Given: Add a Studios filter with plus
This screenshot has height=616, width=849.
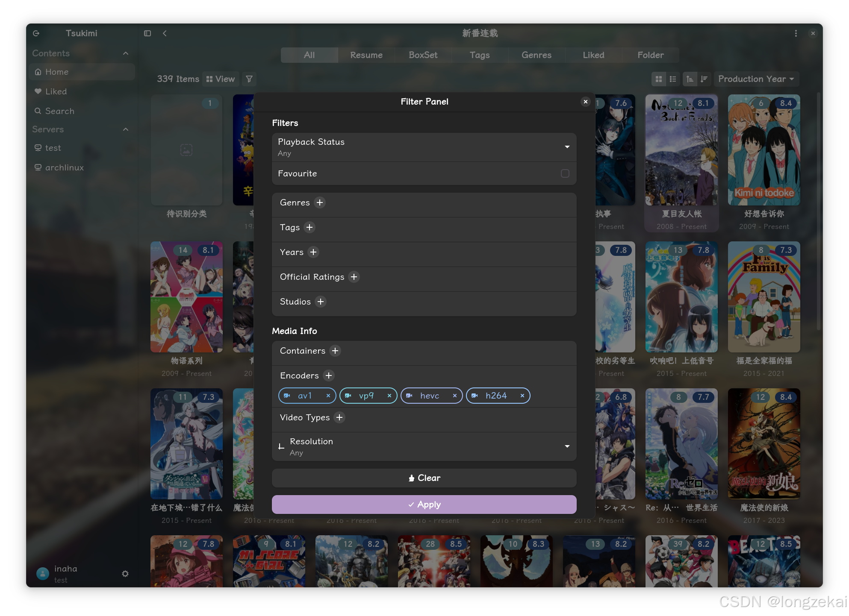Looking at the screenshot, I should pos(321,302).
